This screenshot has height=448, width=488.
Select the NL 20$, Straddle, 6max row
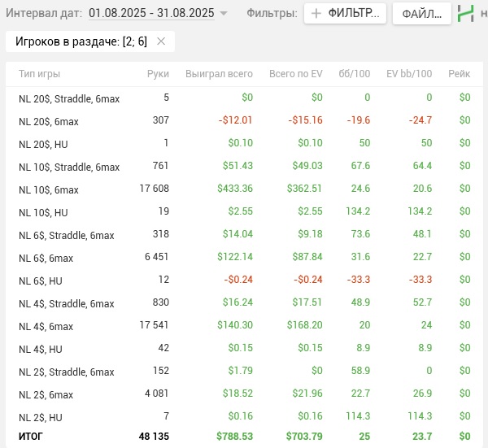coord(244,98)
